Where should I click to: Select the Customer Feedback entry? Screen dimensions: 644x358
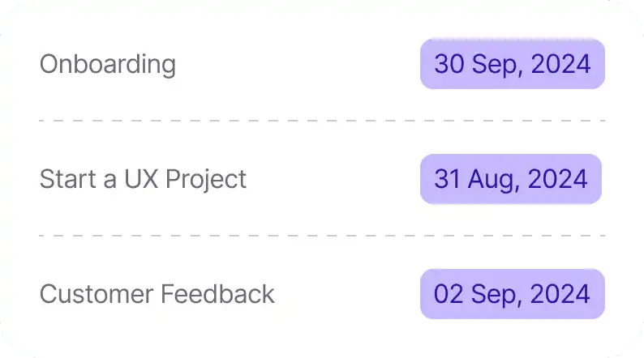[x=157, y=294]
